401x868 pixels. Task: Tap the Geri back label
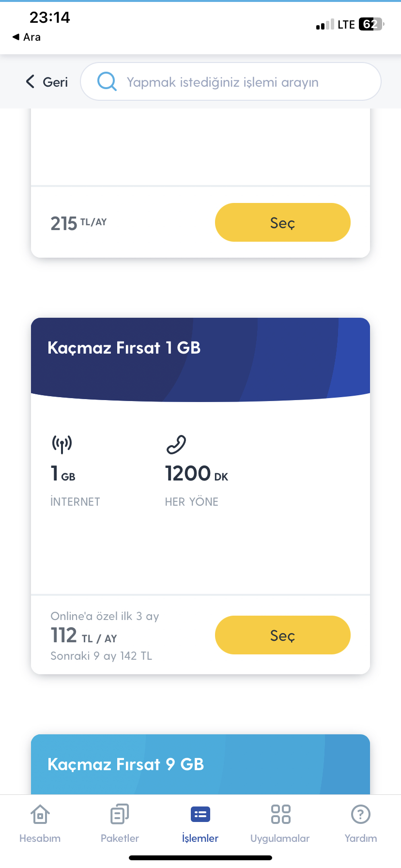55,82
